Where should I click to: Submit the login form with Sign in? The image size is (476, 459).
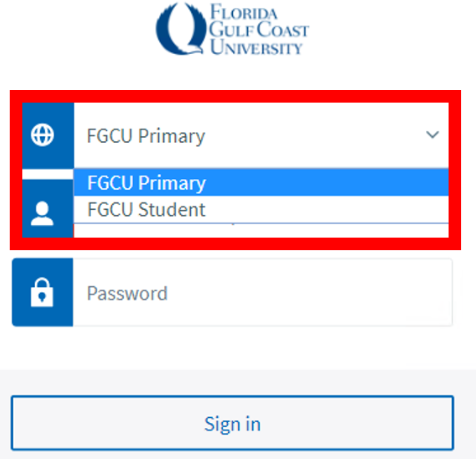(x=232, y=423)
